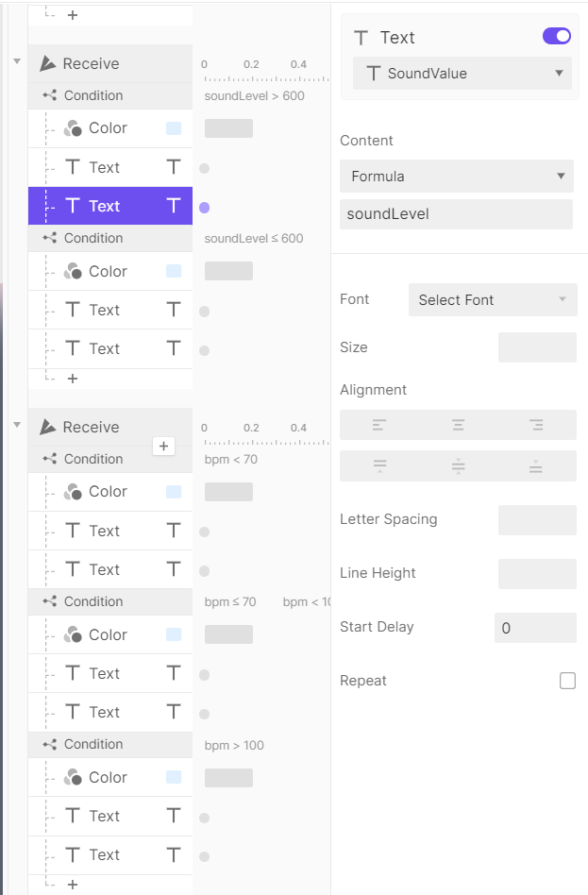588x895 pixels.
Task: Select the left text alignment icon
Action: pyautogui.click(x=378, y=424)
